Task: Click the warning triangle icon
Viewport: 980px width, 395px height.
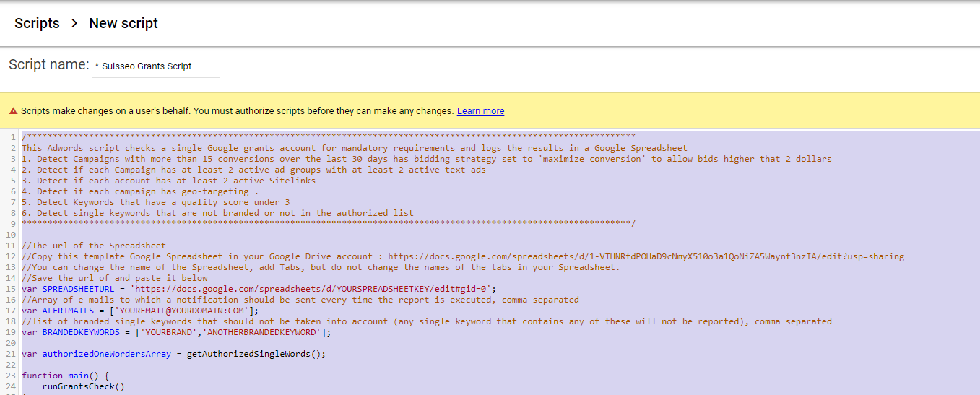Action: tap(13, 111)
